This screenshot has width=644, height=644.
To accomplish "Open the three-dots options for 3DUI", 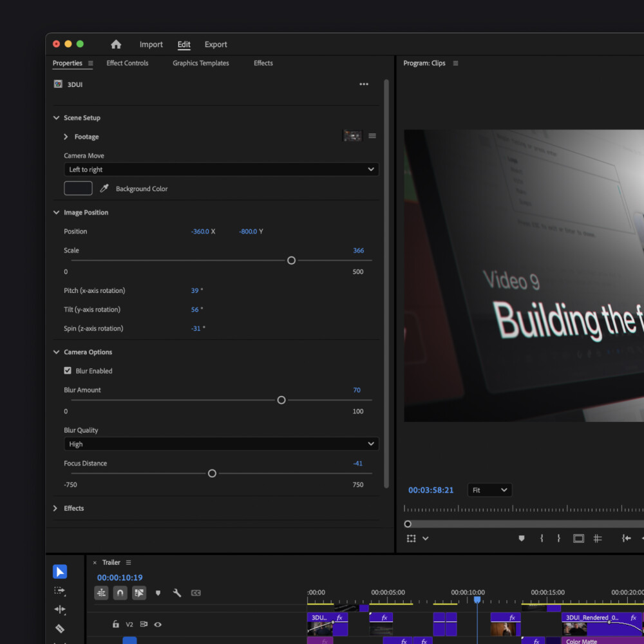I will (363, 84).
